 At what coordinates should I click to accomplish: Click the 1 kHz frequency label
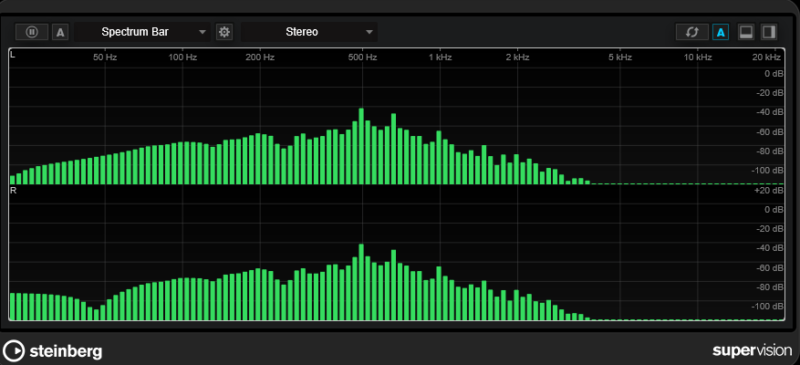pyautogui.click(x=440, y=57)
